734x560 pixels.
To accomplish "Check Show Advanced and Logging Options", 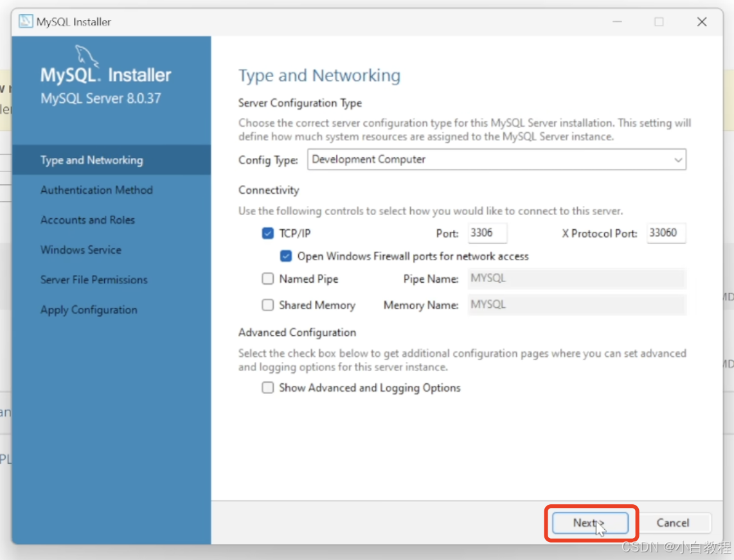I will coord(268,388).
